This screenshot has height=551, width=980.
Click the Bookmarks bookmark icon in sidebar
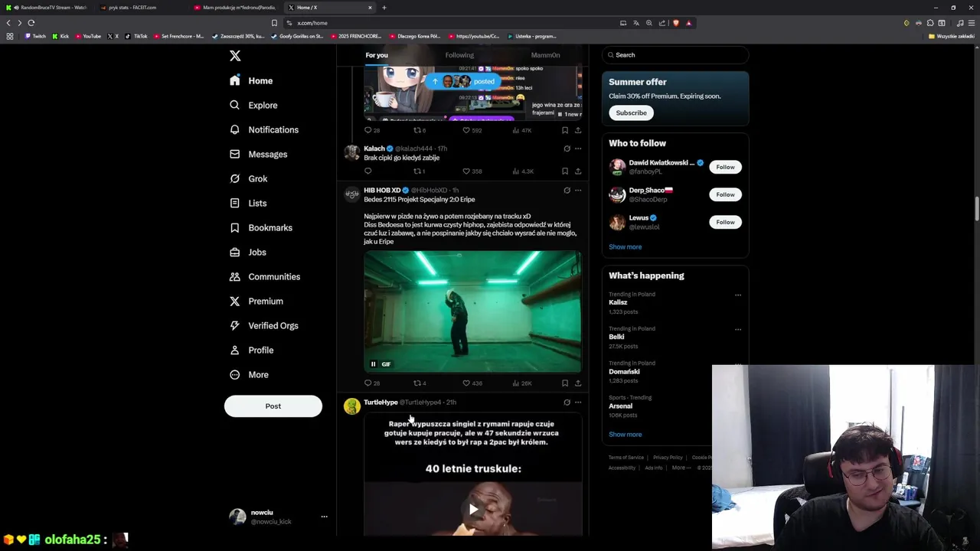234,227
